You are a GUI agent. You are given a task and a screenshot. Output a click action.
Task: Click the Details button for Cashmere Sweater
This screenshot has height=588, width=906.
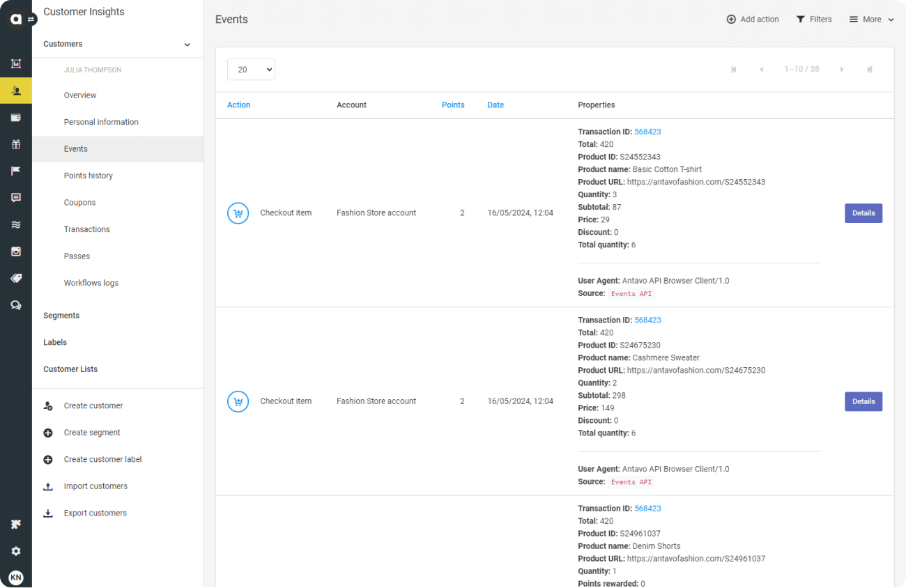click(x=863, y=401)
